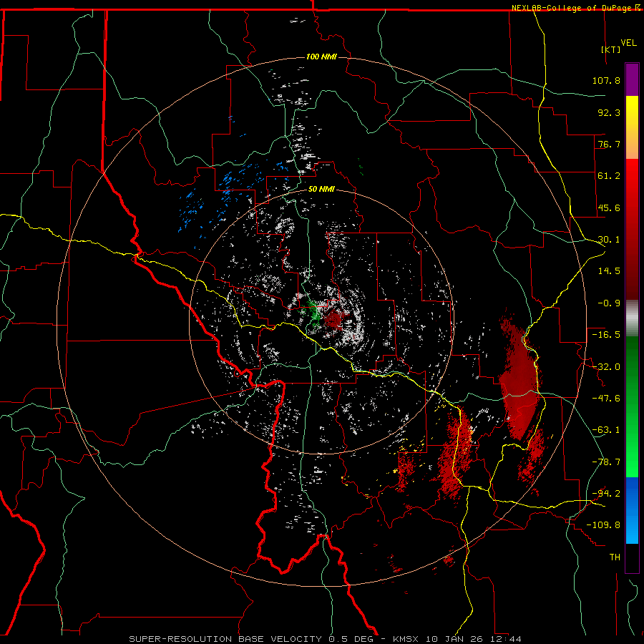Image resolution: width=644 pixels, height=644 pixels.
Task: Click the -0.9 scale value
Action: pyautogui.click(x=609, y=303)
